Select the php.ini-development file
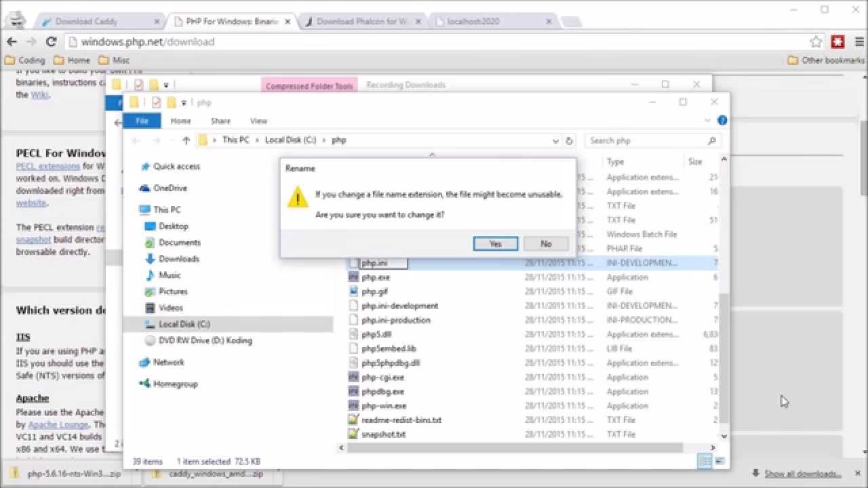The width and height of the screenshot is (868, 488). 399,306
